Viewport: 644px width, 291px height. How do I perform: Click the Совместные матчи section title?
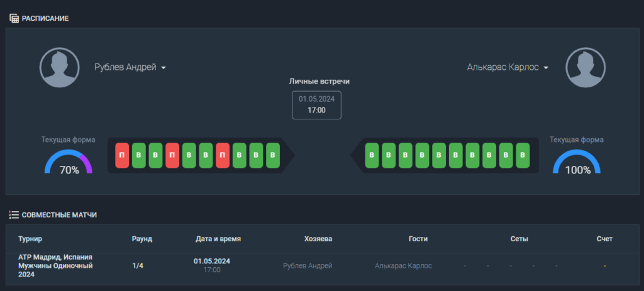click(59, 215)
